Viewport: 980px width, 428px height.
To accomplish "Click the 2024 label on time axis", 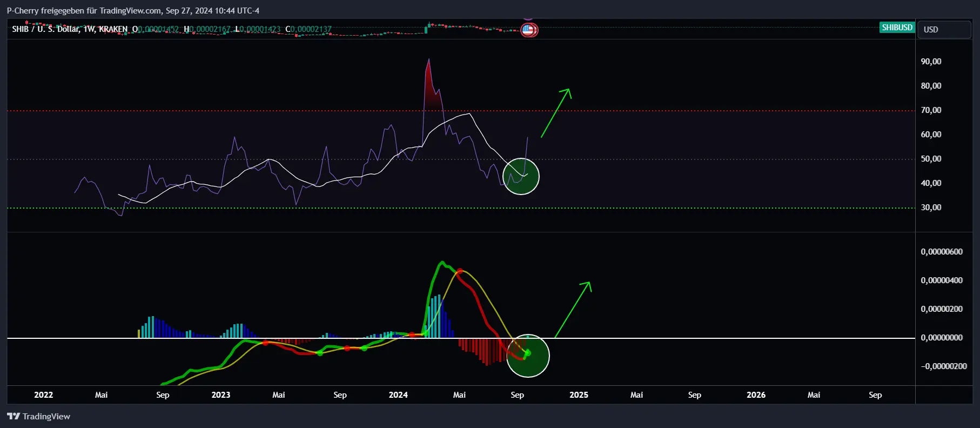I will 398,395.
